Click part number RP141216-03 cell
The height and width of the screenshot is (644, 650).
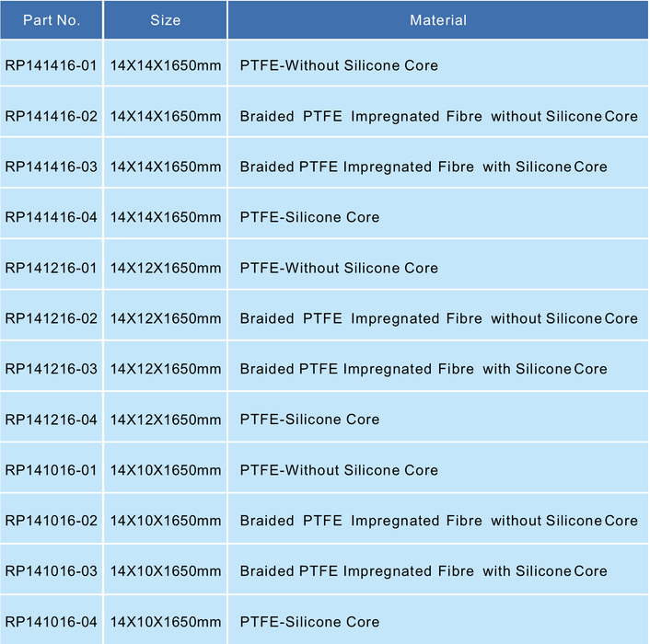tap(52, 369)
